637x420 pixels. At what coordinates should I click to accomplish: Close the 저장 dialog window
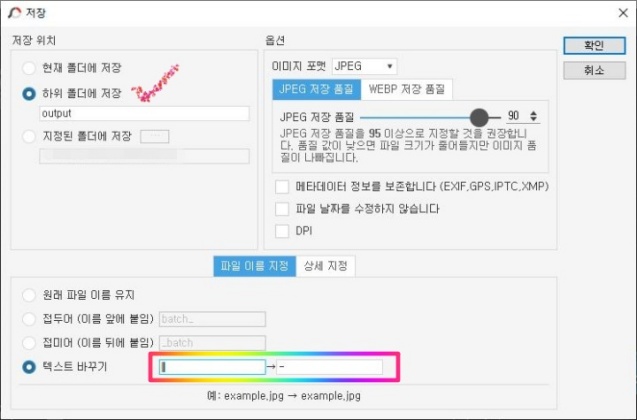(623, 13)
